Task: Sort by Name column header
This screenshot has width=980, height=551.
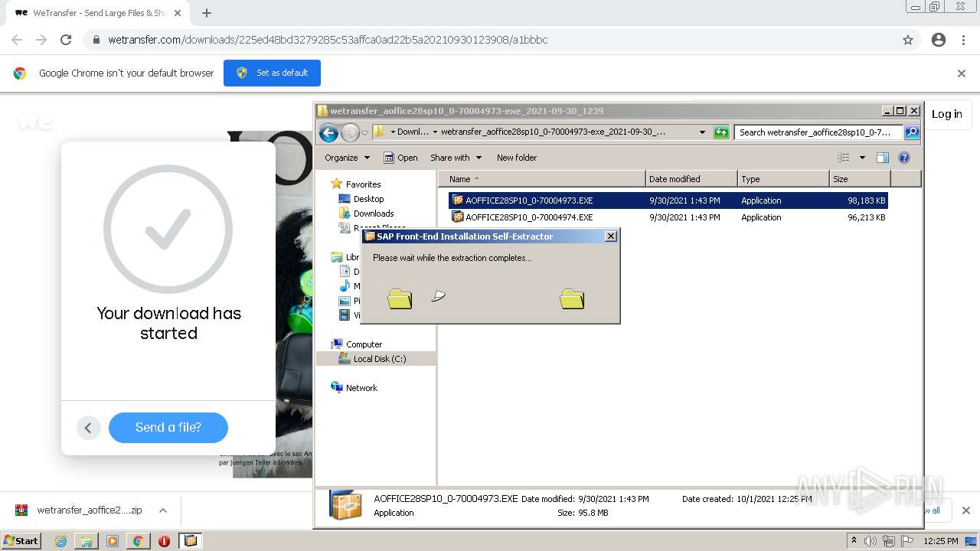Action: coord(542,179)
